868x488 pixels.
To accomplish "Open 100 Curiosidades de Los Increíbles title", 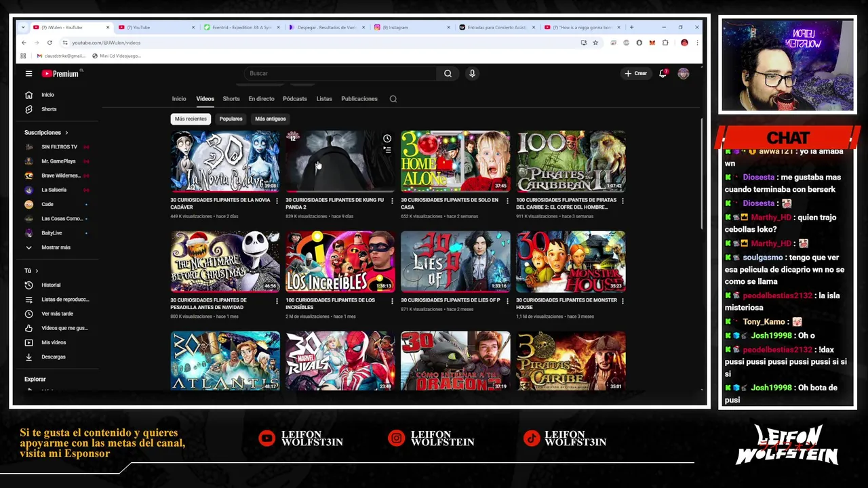I will [x=330, y=304].
